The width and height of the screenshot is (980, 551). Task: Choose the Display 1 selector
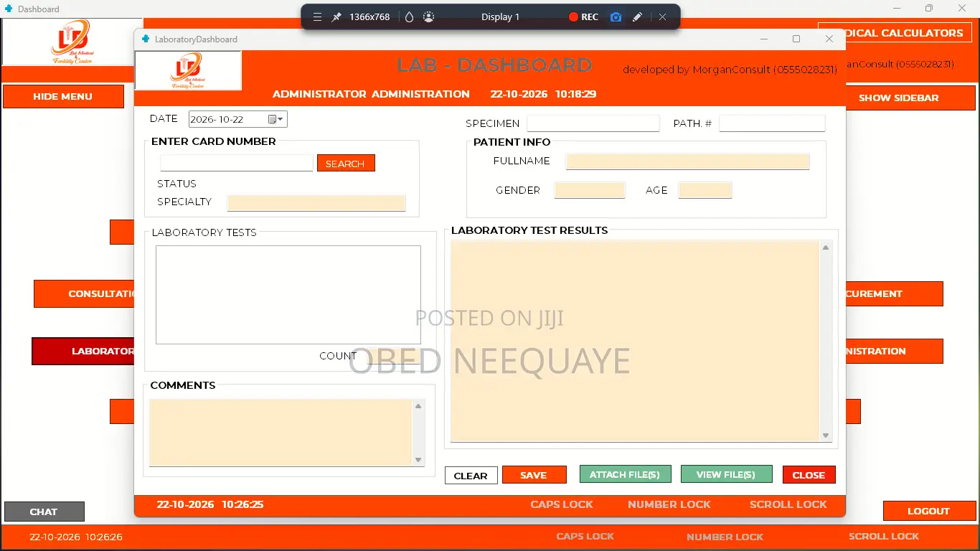500,17
